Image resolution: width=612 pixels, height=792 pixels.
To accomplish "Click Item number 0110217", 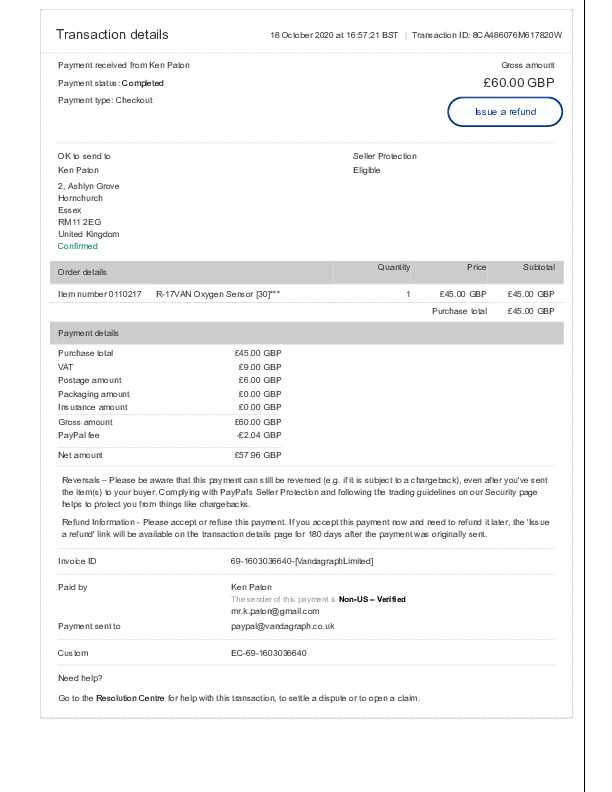I will [x=100, y=294].
